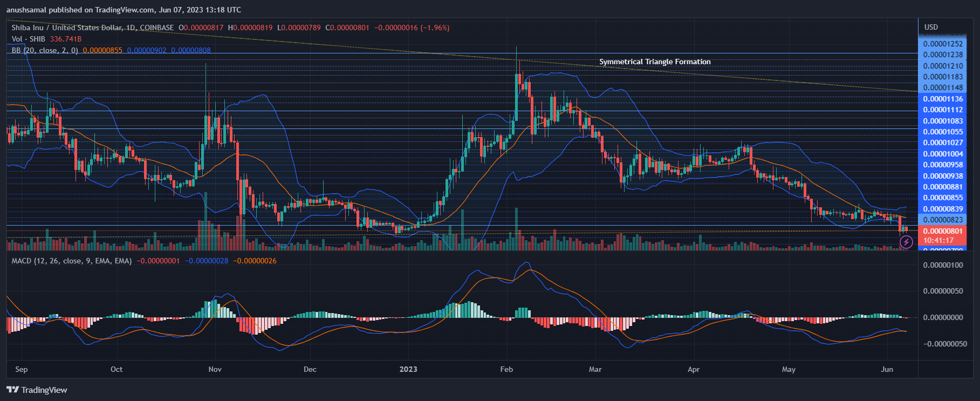Click the 0.00001252 price level label

pos(942,44)
